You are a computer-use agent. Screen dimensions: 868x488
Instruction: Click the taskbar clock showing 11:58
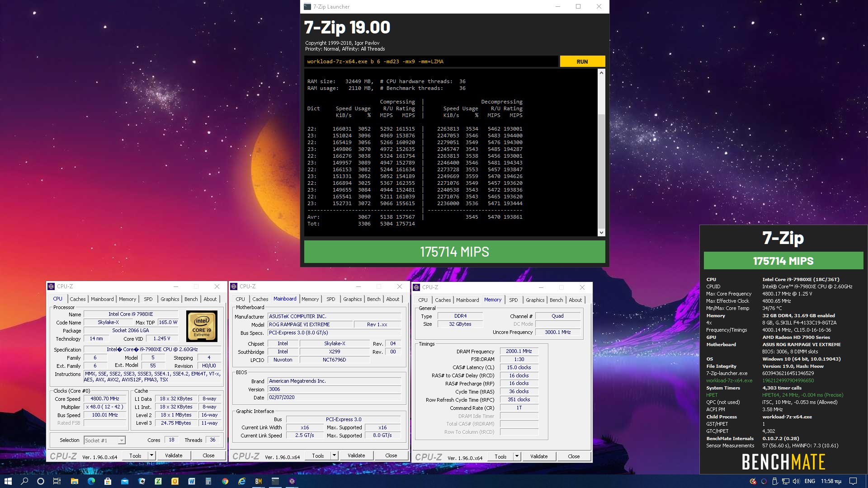[x=831, y=481]
